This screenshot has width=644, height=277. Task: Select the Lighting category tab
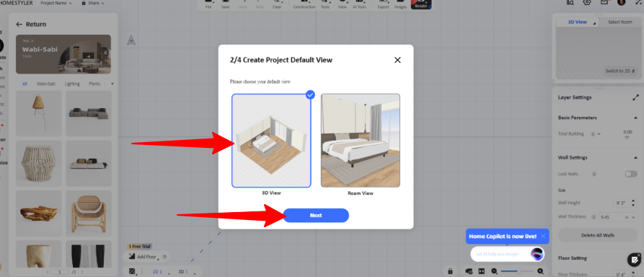(72, 84)
